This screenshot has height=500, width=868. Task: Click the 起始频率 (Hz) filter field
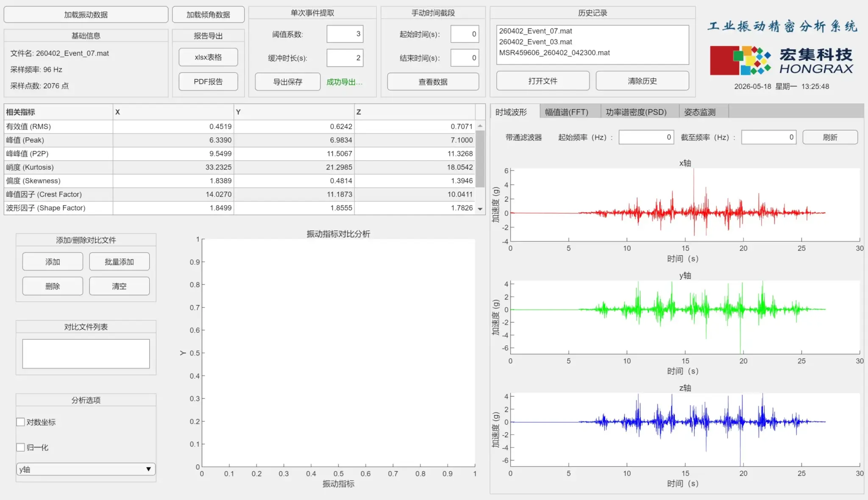point(646,137)
